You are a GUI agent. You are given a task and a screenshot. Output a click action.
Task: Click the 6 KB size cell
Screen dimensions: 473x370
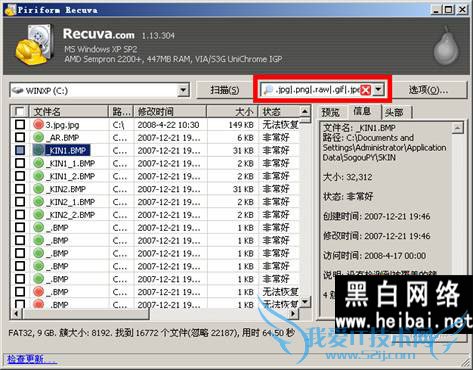click(245, 137)
